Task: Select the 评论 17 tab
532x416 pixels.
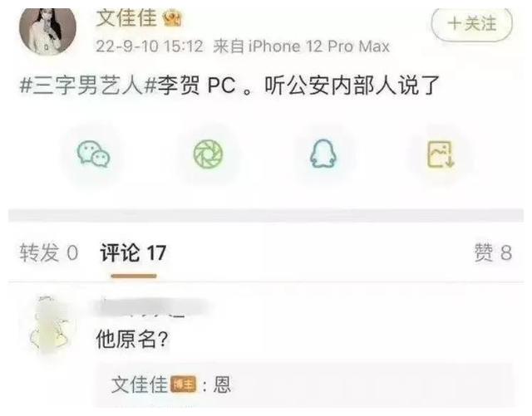Action: (133, 253)
